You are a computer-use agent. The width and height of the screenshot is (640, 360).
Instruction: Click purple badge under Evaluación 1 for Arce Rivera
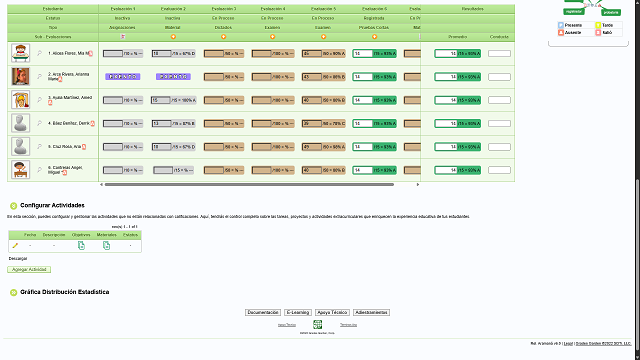123,77
